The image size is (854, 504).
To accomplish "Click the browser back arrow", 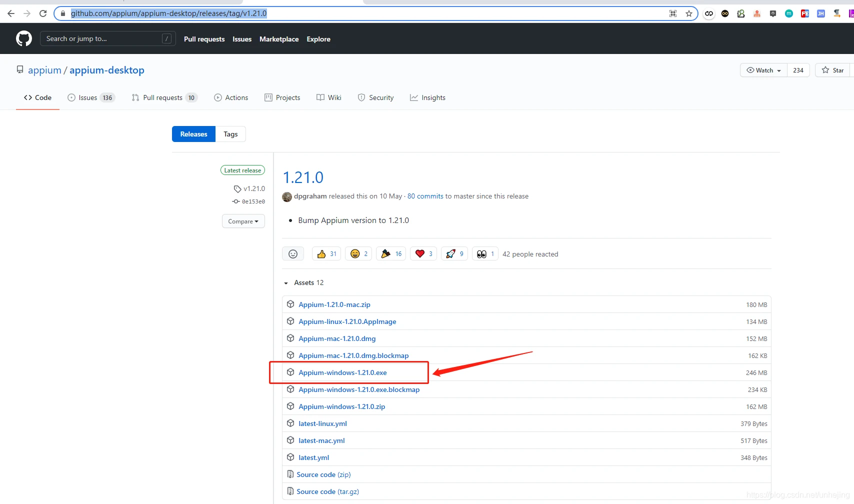I will click(x=11, y=13).
